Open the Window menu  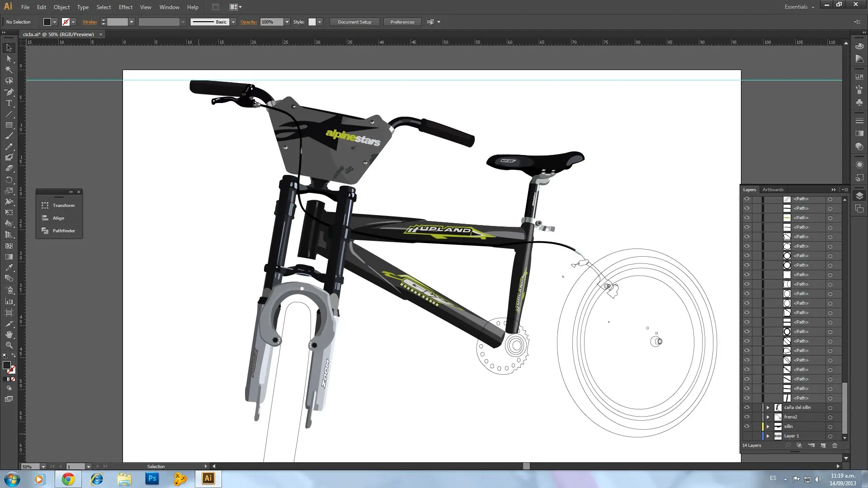pyautogui.click(x=169, y=7)
